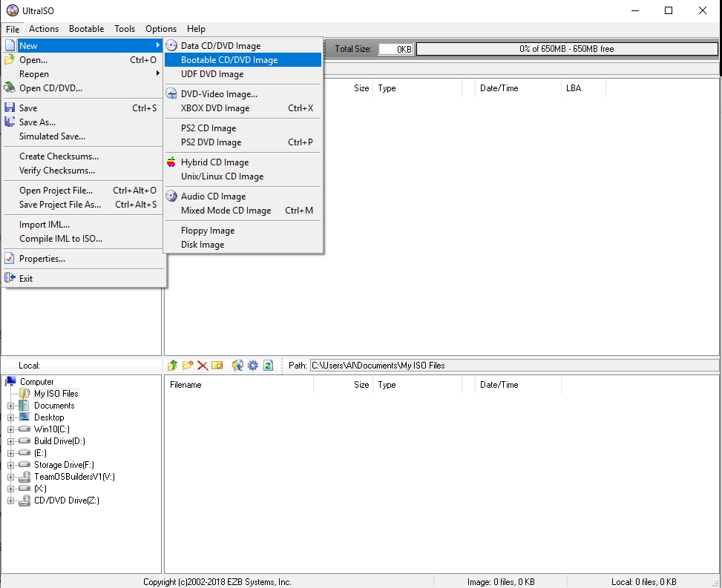The width and height of the screenshot is (722, 588).
Task: Choose Bootable CD/DVD Image
Action: [243, 60]
